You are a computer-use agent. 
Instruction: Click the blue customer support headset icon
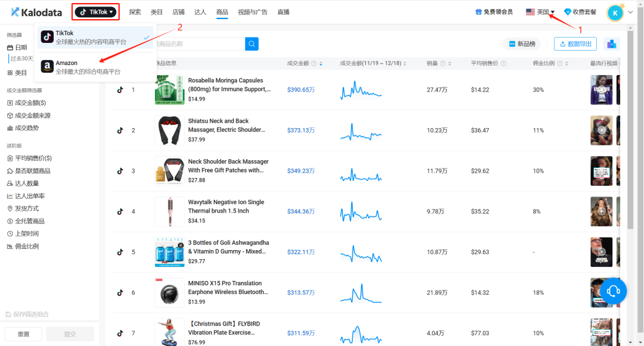click(613, 291)
